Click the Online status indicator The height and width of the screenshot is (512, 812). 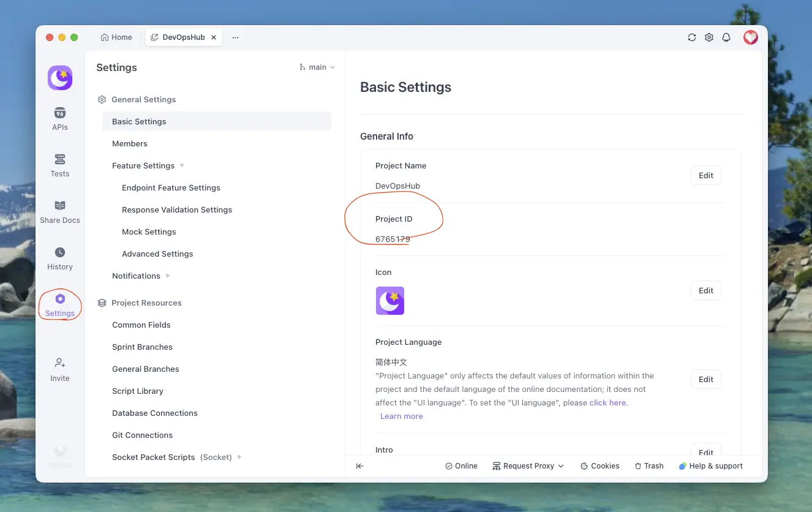(x=461, y=466)
